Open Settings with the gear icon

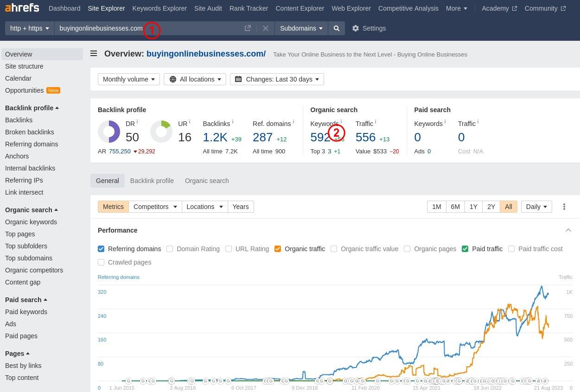[x=356, y=28]
